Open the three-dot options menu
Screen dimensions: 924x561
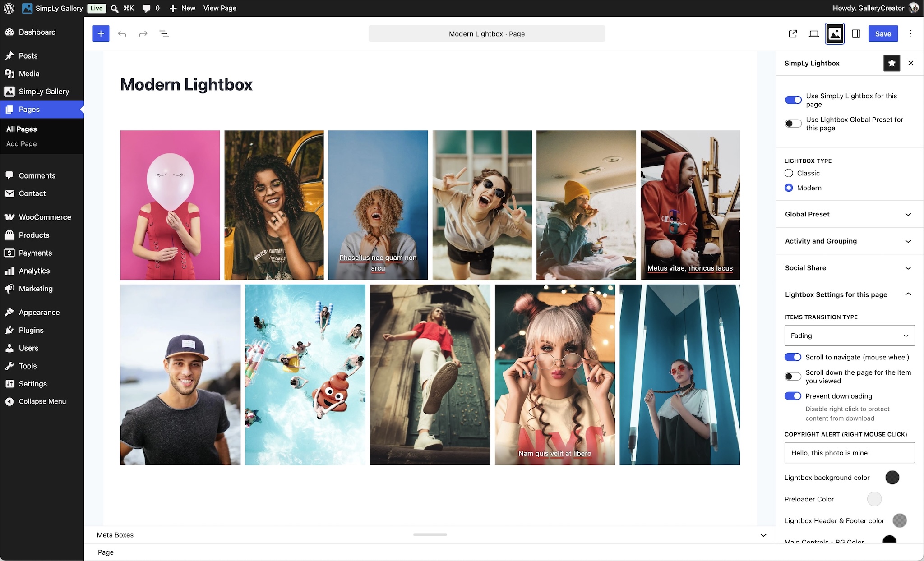tap(911, 34)
